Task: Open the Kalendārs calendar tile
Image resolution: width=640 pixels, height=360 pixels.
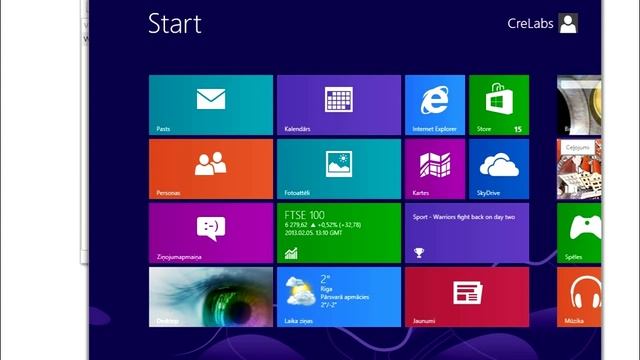Action: [339, 105]
